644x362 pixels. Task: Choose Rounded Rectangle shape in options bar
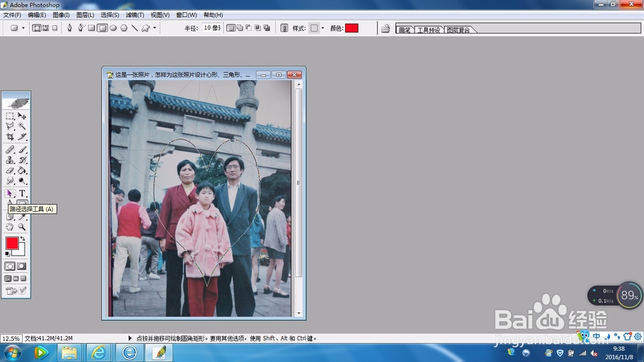[x=102, y=28]
